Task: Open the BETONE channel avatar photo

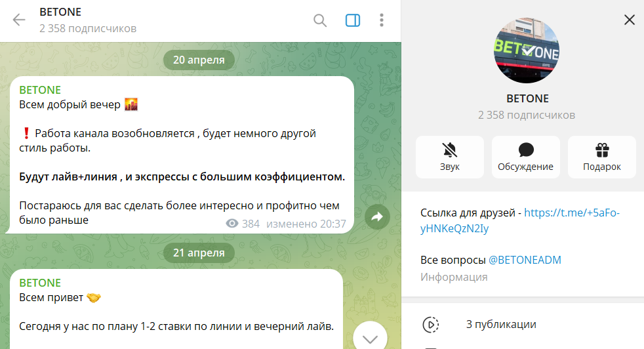Action: coord(527,50)
